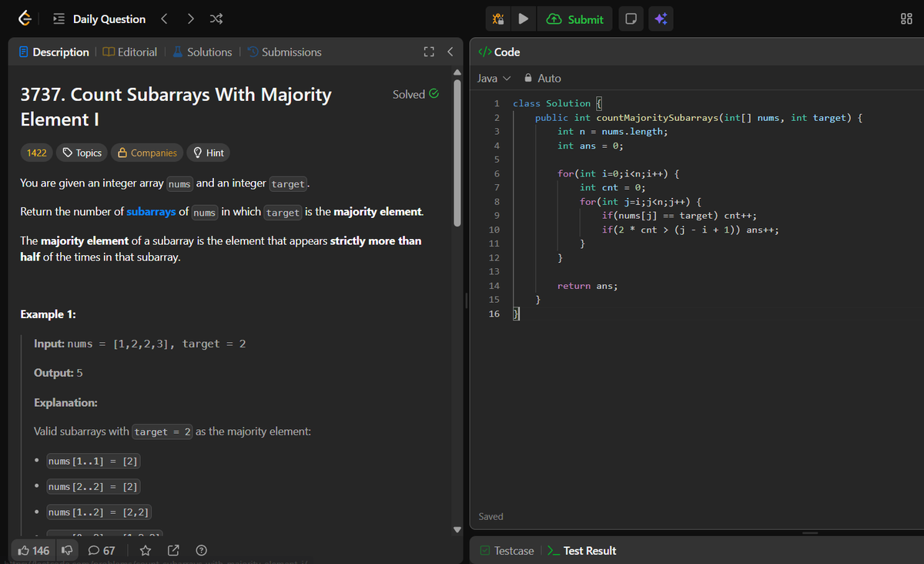
Task: Switch to the Description tab
Action: [54, 52]
